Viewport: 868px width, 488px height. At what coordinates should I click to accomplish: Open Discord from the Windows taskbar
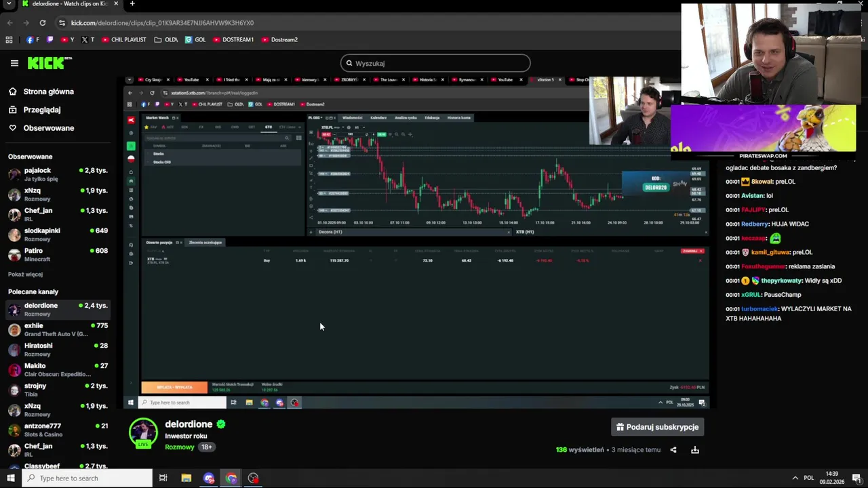[209, 478]
